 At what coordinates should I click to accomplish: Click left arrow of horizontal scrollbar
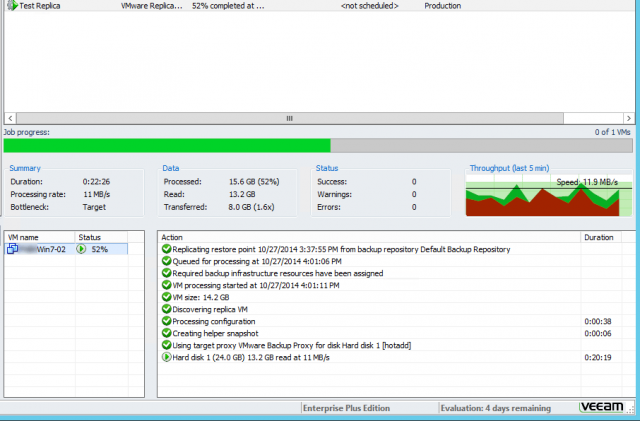point(10,118)
